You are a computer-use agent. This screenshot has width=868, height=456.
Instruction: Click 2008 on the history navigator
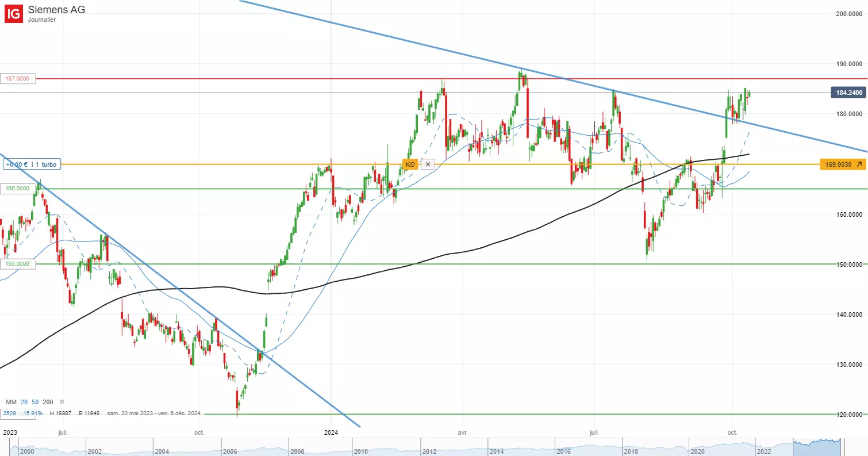pos(298,451)
